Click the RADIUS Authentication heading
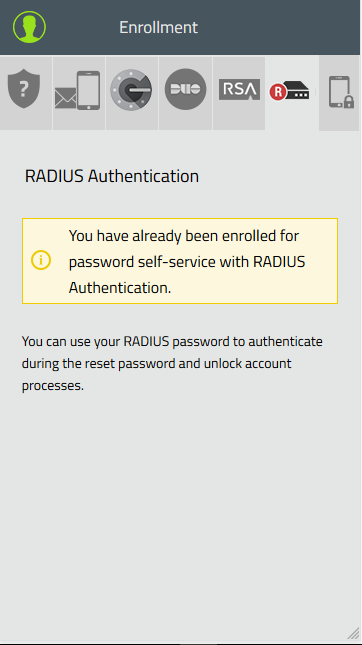The width and height of the screenshot is (362, 645). pos(112,176)
